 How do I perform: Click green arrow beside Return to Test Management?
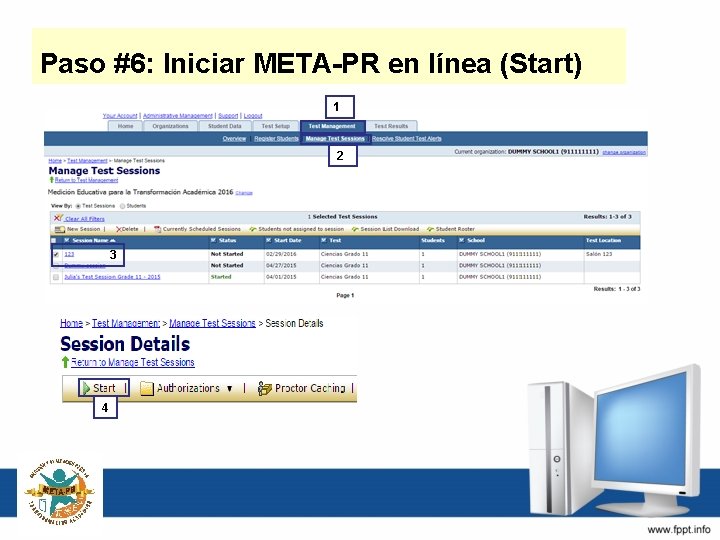click(x=51, y=180)
